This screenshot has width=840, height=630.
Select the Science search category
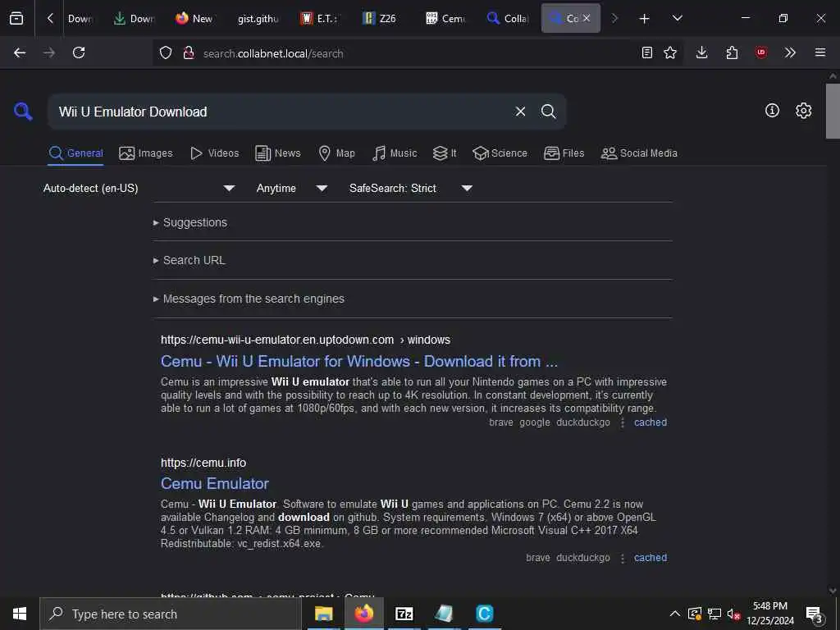(x=500, y=153)
